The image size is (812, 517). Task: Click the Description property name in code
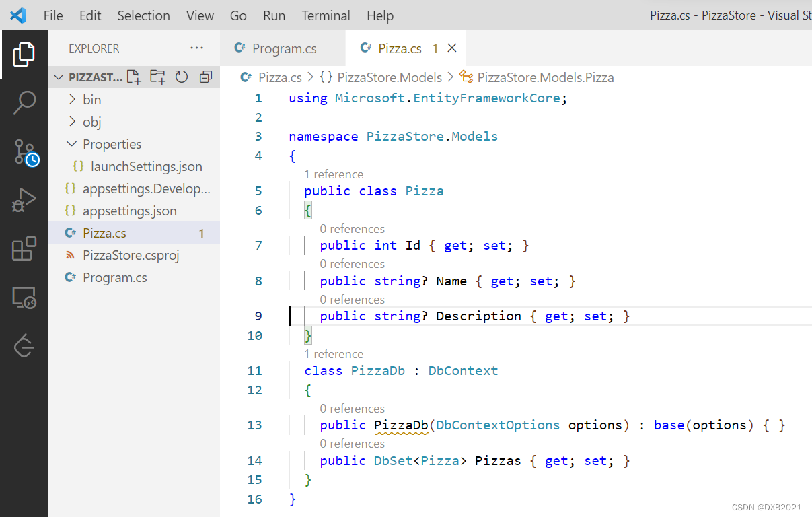click(478, 316)
